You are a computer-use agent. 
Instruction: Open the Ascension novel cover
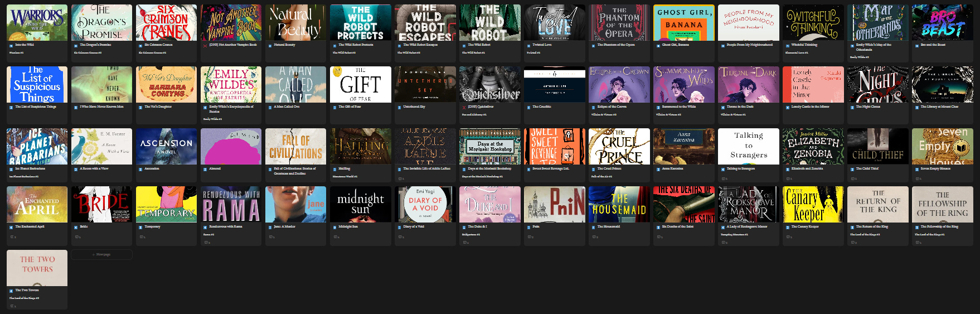(x=166, y=146)
